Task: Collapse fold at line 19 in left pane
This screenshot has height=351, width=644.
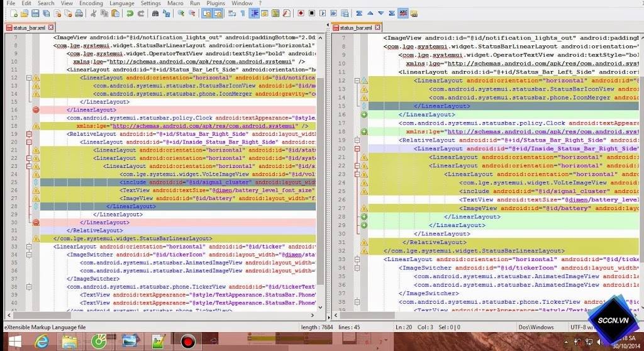Action: pos(29,134)
